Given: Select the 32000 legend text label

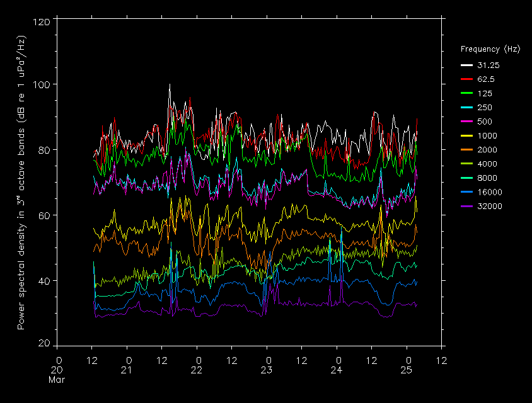Looking at the screenshot, I should [490, 206].
